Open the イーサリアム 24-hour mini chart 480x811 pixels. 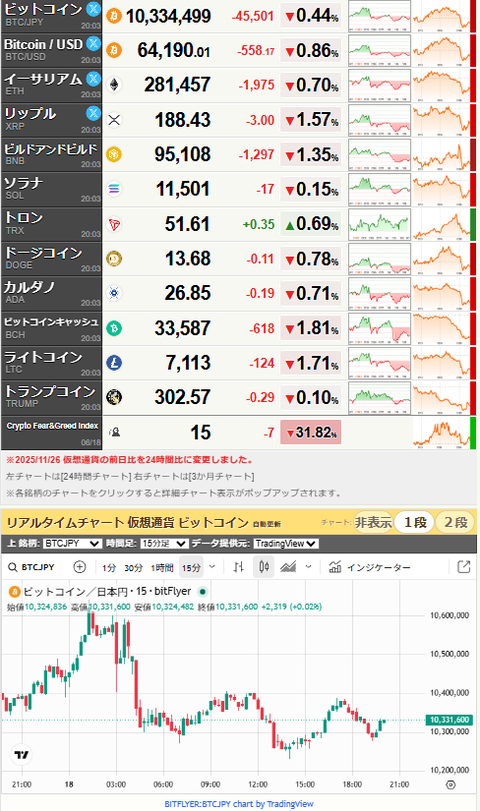coord(379,85)
